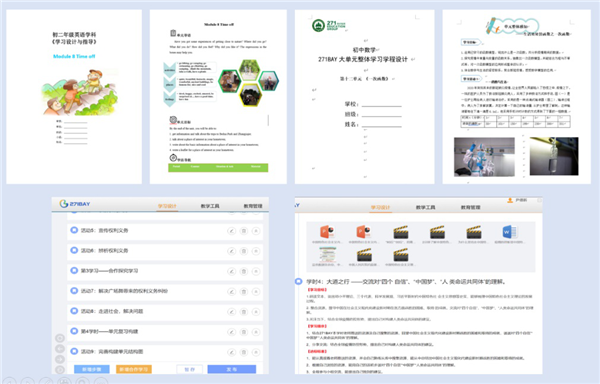This screenshot has height=384, width=600.
Task: Open the first PowerPoint attachment
Action: 327,232
